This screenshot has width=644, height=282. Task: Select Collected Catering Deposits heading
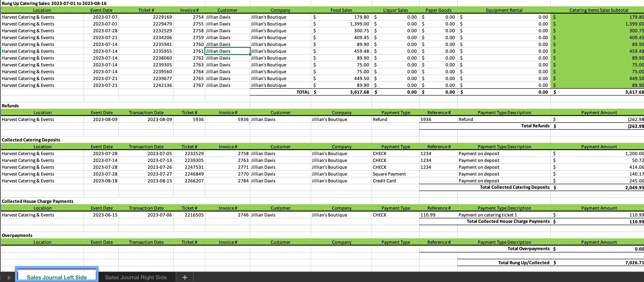point(31,140)
